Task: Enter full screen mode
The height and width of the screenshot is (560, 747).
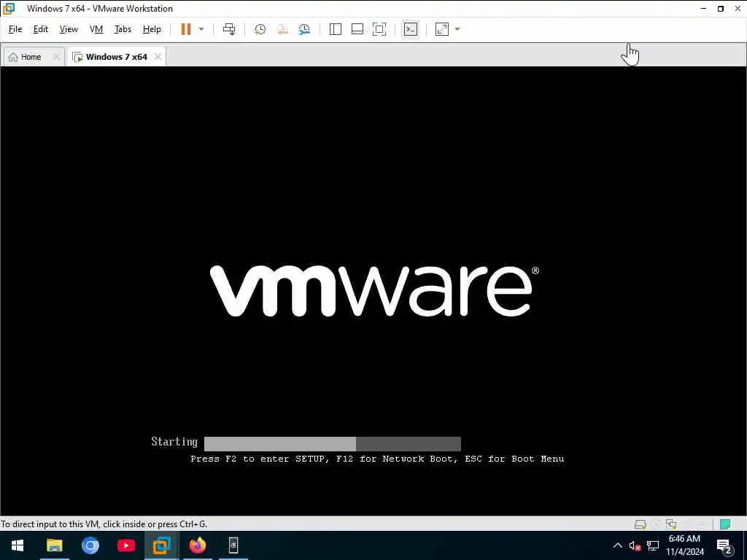Action: (379, 29)
